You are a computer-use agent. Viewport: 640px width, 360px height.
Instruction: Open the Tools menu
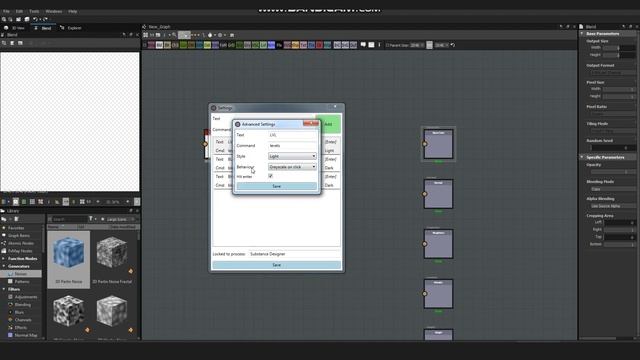[x=34, y=11]
